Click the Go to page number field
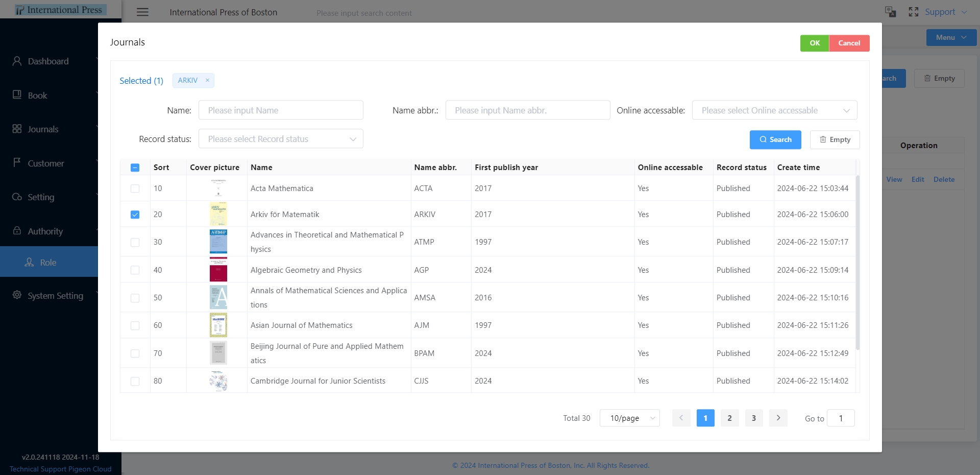This screenshot has height=475, width=980. [841, 418]
